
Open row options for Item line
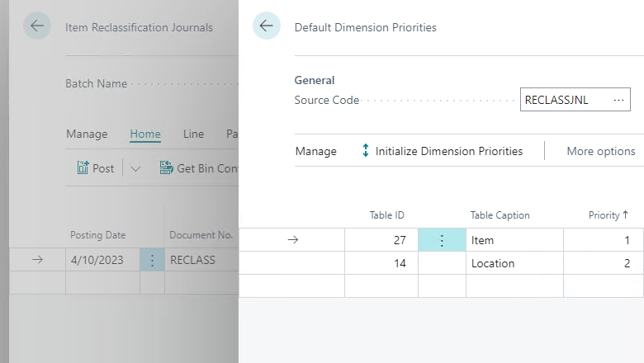pos(442,240)
